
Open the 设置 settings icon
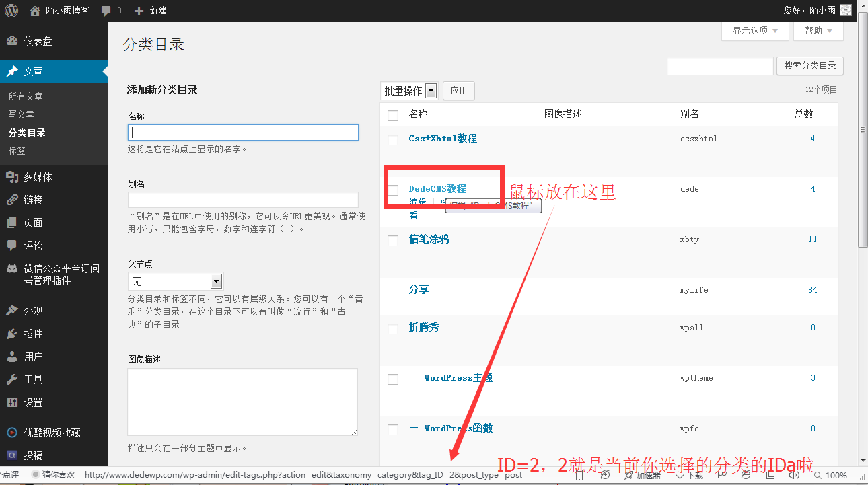pos(12,402)
